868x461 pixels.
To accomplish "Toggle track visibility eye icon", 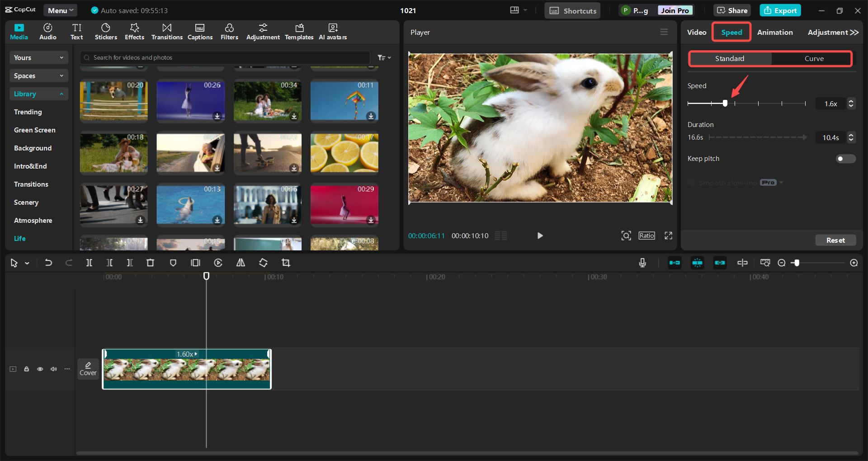I will pos(40,369).
